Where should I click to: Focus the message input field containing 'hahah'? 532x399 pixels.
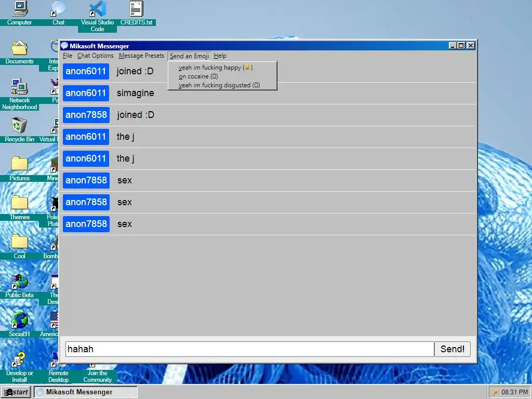[x=250, y=349]
